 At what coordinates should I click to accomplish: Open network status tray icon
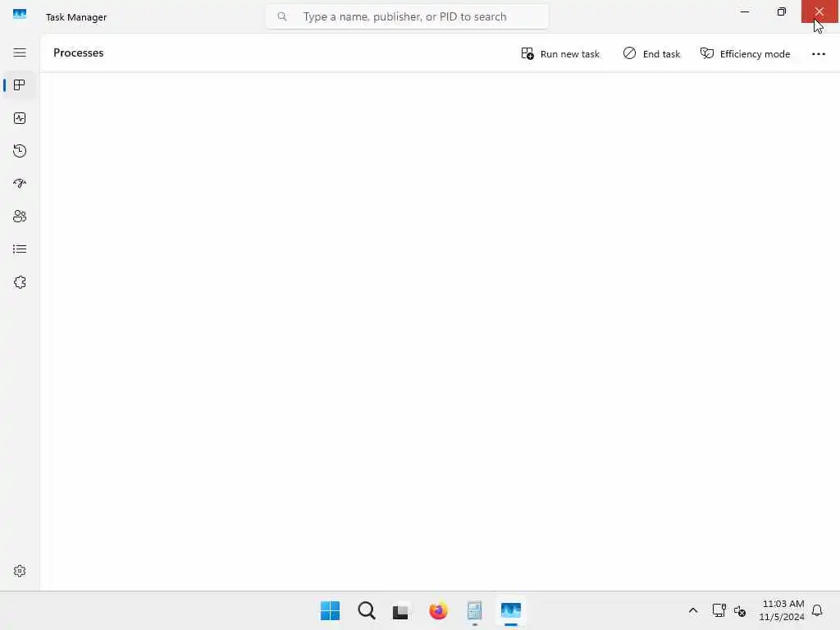[x=719, y=610]
